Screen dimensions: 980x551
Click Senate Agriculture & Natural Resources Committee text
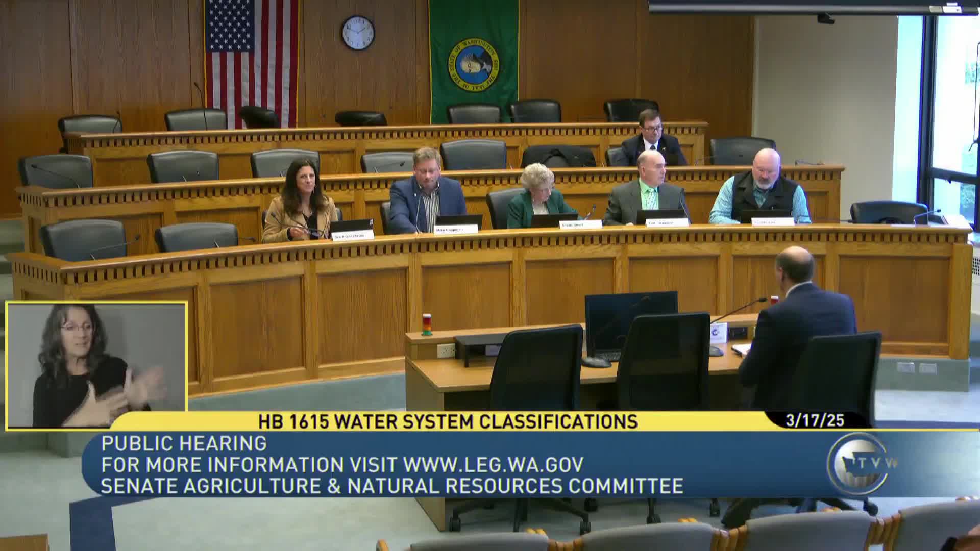point(391,486)
